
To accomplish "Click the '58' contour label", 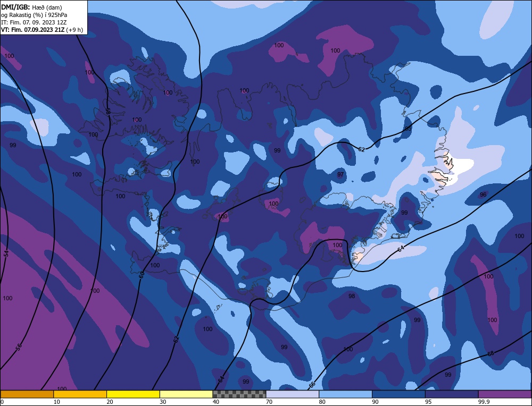I will pos(108,112).
